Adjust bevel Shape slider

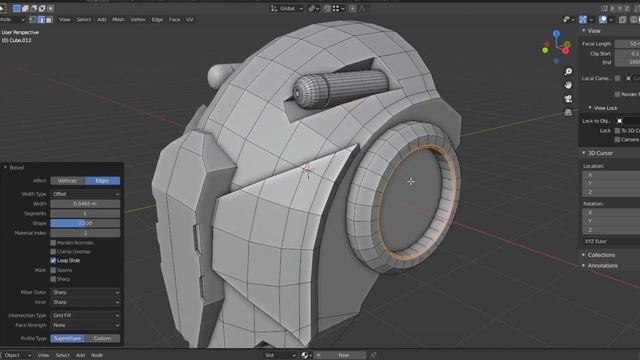(x=85, y=223)
